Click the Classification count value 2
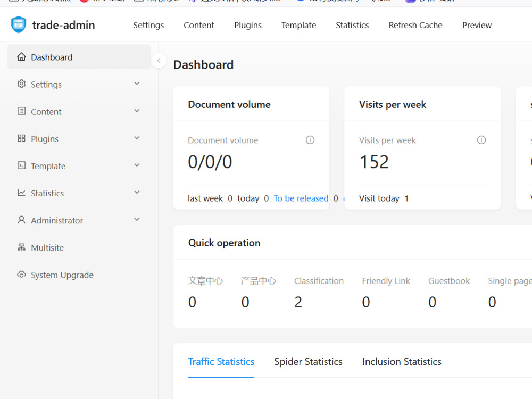This screenshot has width=532, height=399. tap(298, 302)
